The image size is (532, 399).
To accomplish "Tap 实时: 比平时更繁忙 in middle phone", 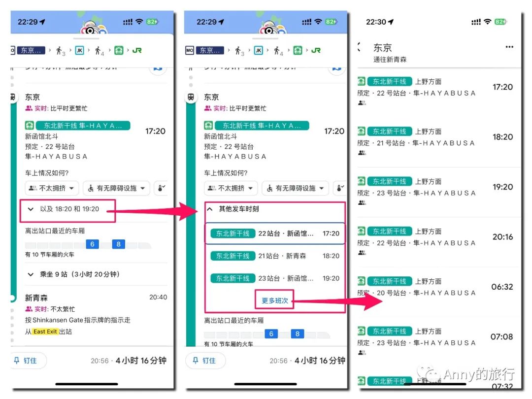I will [235, 108].
